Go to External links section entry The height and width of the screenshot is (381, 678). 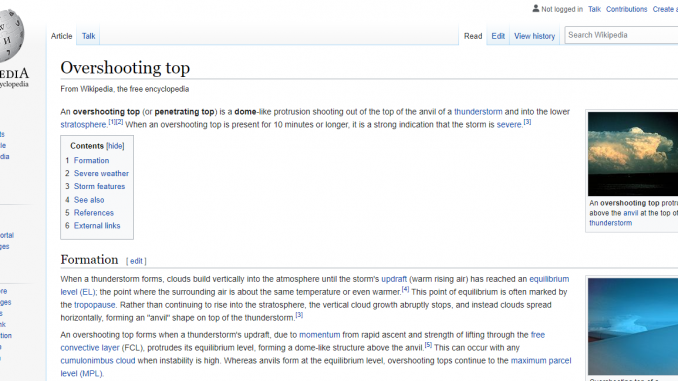[97, 226]
